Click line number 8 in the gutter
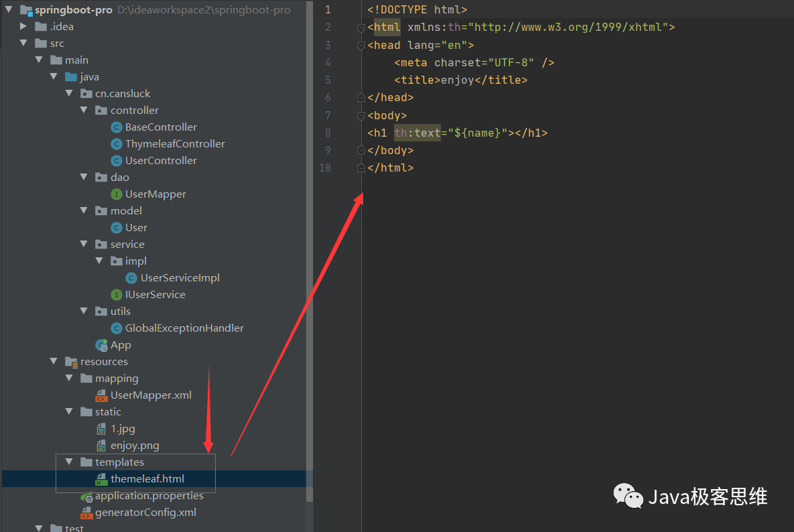The width and height of the screenshot is (794, 532). click(x=328, y=133)
